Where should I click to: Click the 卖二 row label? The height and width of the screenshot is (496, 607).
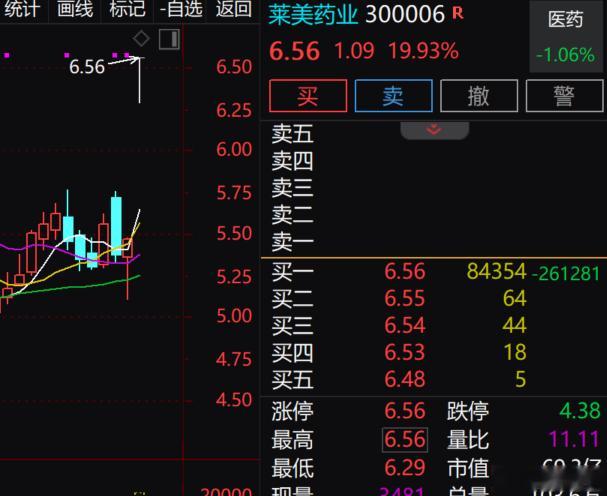tap(292, 215)
